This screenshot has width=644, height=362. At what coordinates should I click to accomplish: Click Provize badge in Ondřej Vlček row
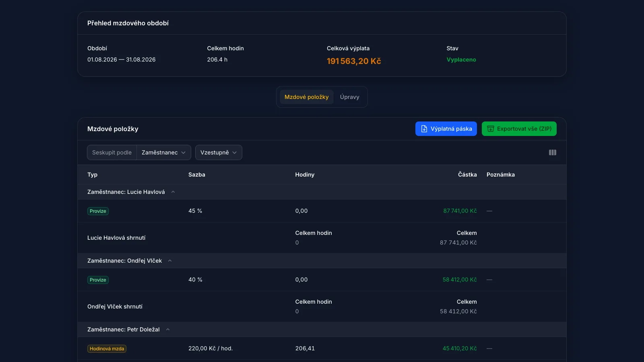click(x=98, y=280)
